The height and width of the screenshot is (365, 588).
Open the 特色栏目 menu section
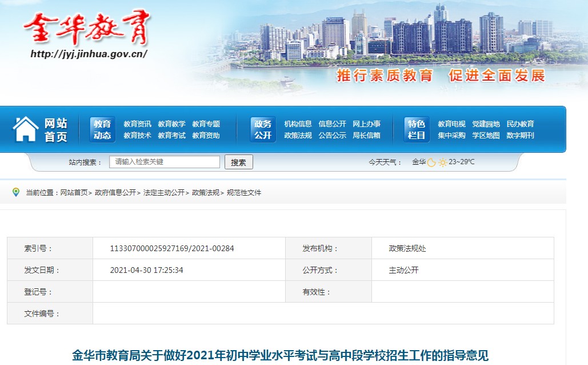416,129
